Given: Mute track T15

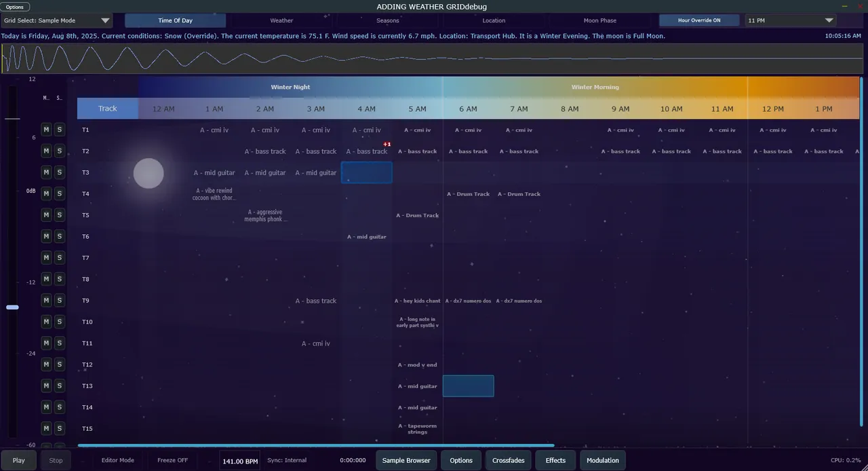Looking at the screenshot, I should point(45,428).
